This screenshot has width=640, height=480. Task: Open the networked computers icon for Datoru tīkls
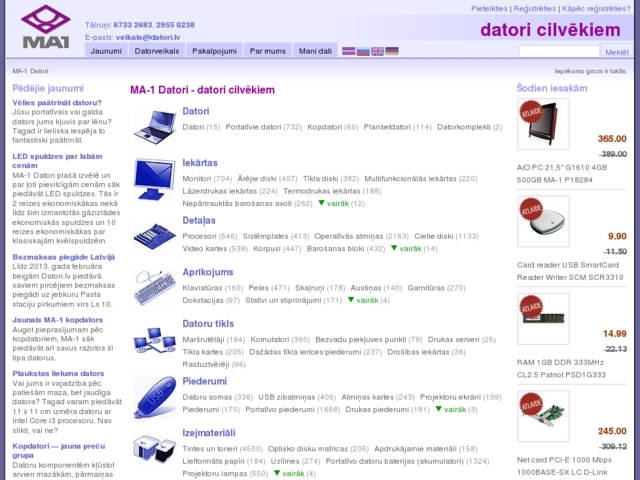(x=154, y=338)
